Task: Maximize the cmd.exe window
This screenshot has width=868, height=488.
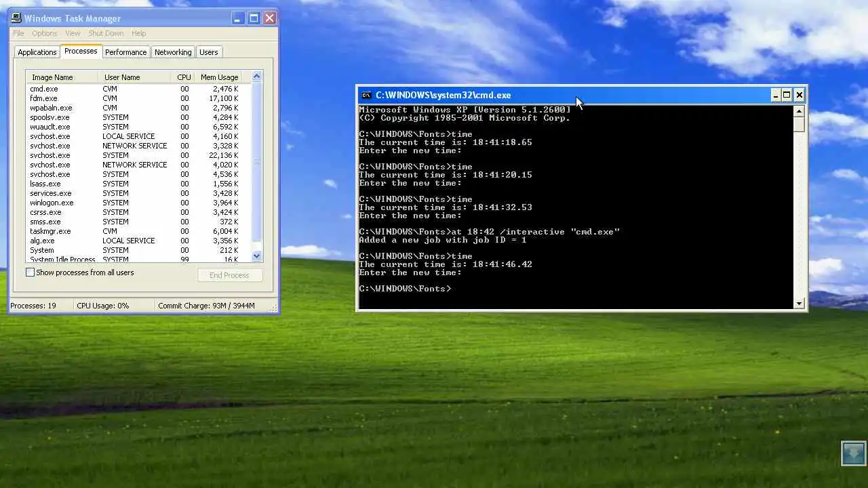Action: (x=787, y=96)
